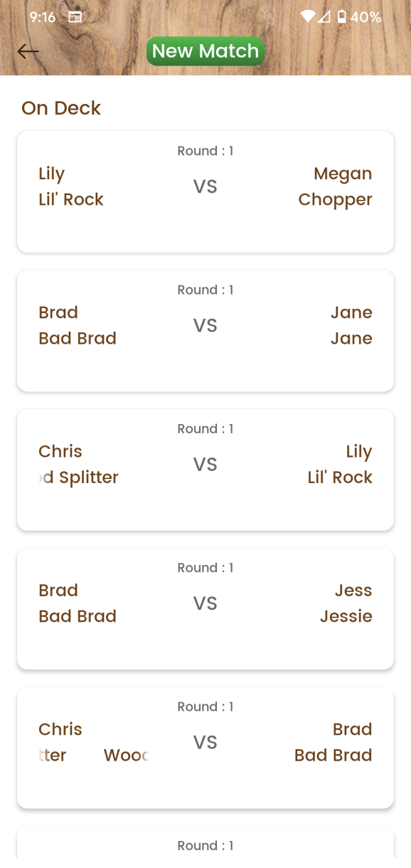Open the Chris vs Brad match card
411x868 pixels.
205,747
